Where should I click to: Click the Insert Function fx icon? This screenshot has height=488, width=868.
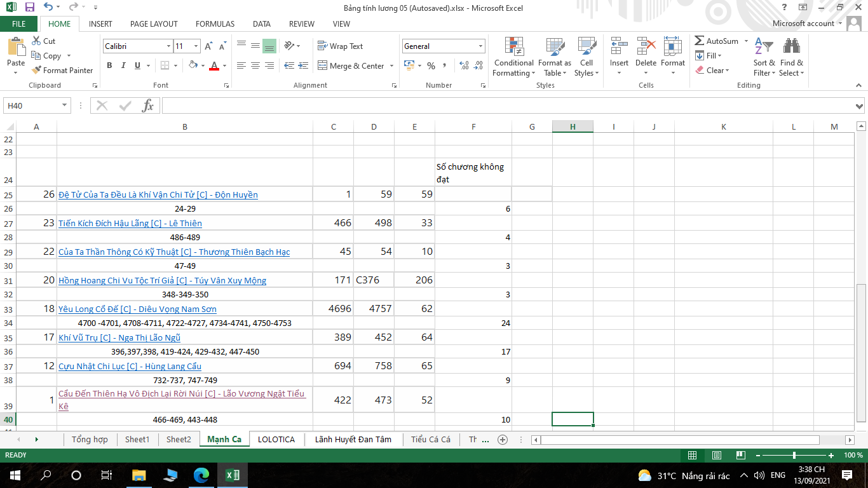point(147,106)
